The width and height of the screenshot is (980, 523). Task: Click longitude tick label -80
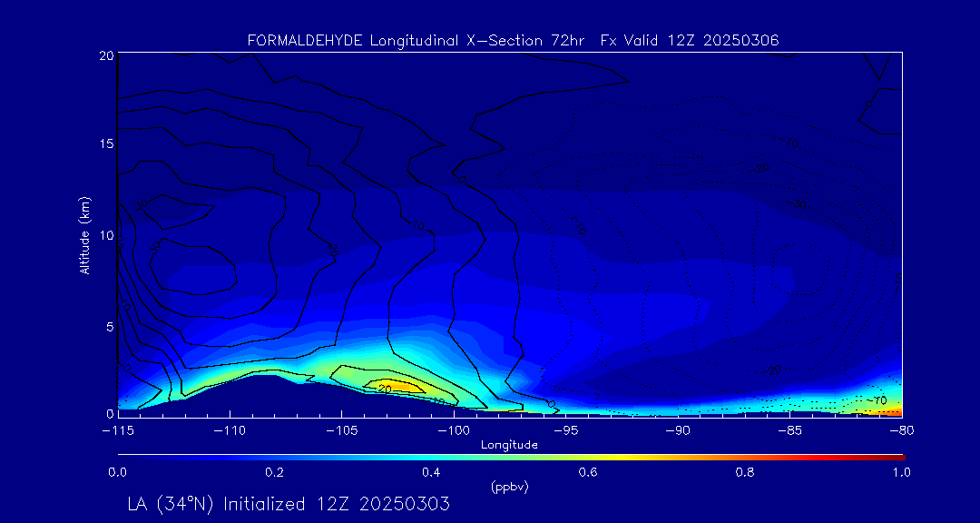coord(902,430)
